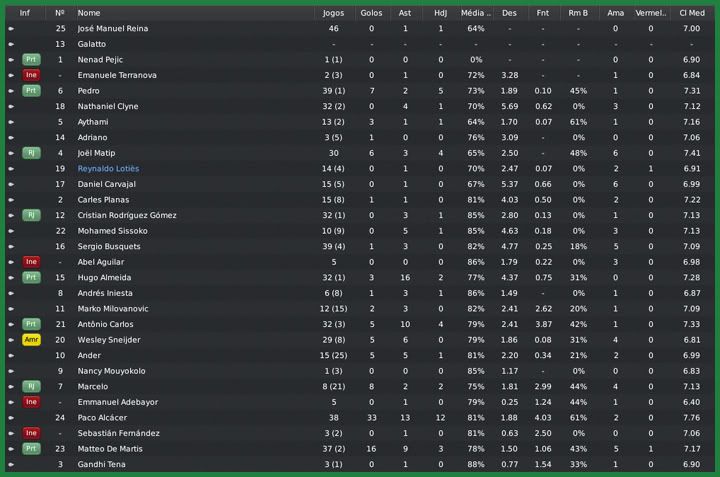
Task: Click the row arrow icon beside Paco Alcácer
Action: (11, 418)
